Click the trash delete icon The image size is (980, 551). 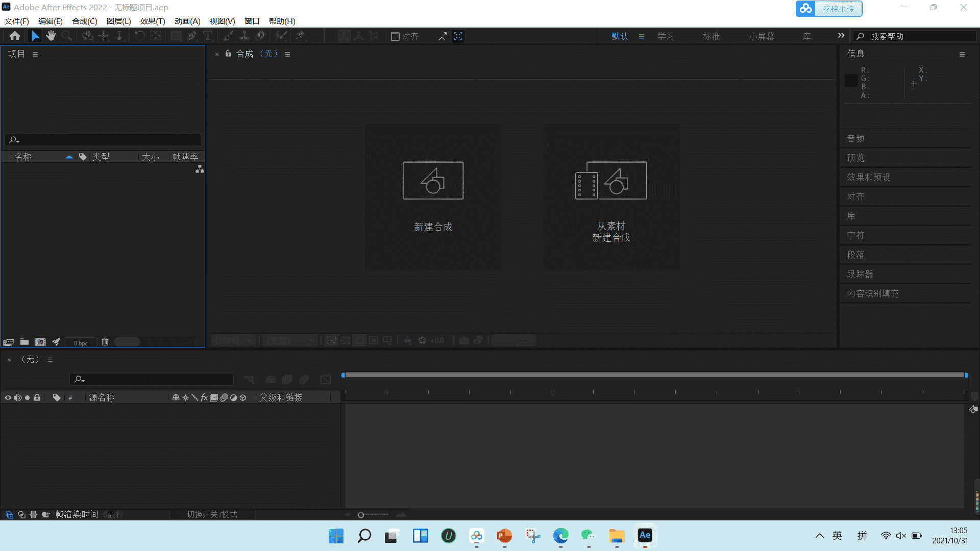(105, 342)
